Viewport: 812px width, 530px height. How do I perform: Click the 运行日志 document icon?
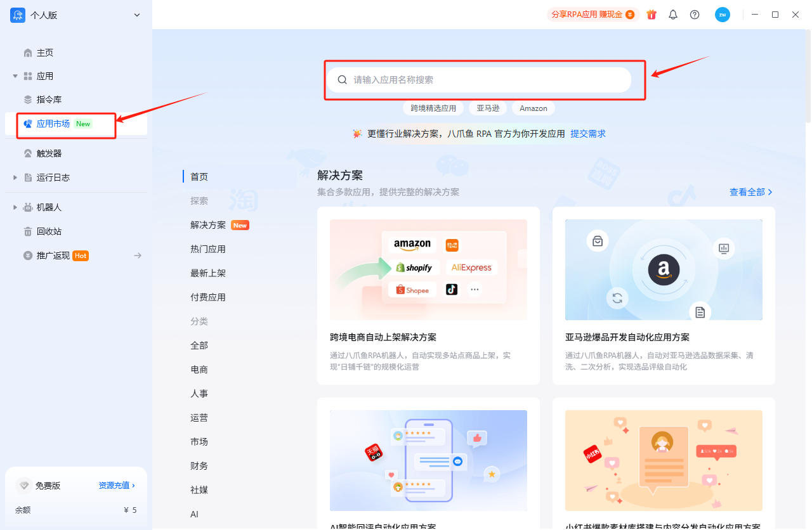click(28, 178)
